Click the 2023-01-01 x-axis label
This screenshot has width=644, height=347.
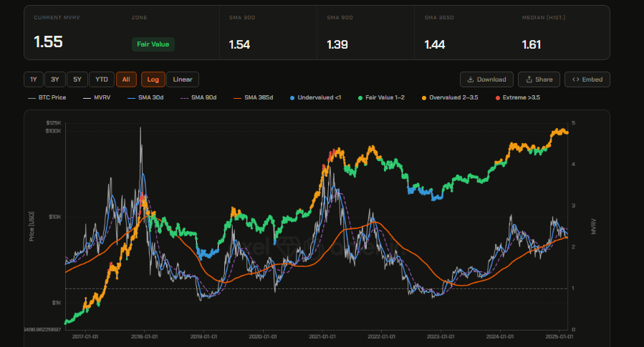pos(441,337)
